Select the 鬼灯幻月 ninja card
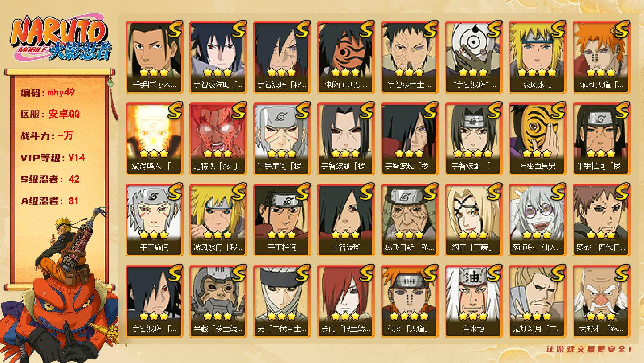 point(537,301)
